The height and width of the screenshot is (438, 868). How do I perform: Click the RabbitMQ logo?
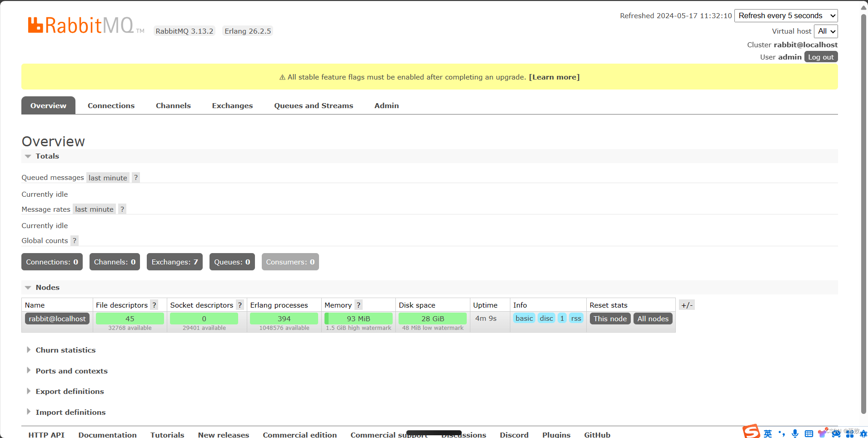(86, 25)
